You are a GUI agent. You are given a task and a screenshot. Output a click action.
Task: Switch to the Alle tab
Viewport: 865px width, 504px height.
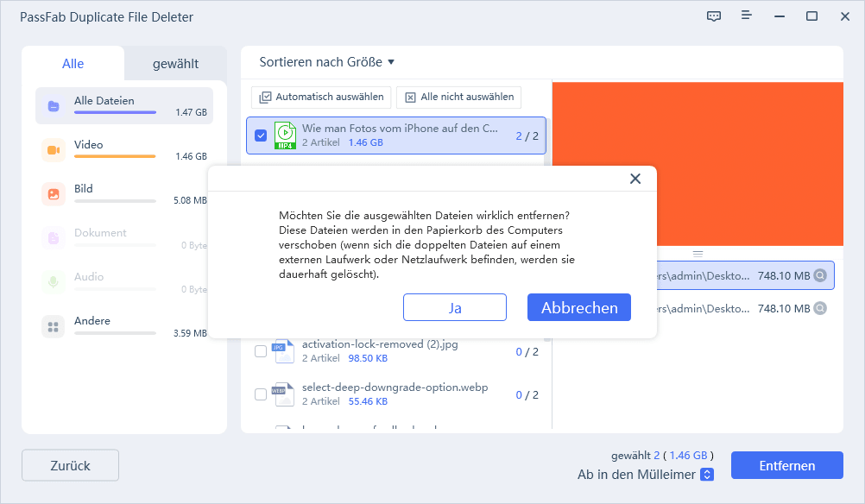tap(73, 64)
